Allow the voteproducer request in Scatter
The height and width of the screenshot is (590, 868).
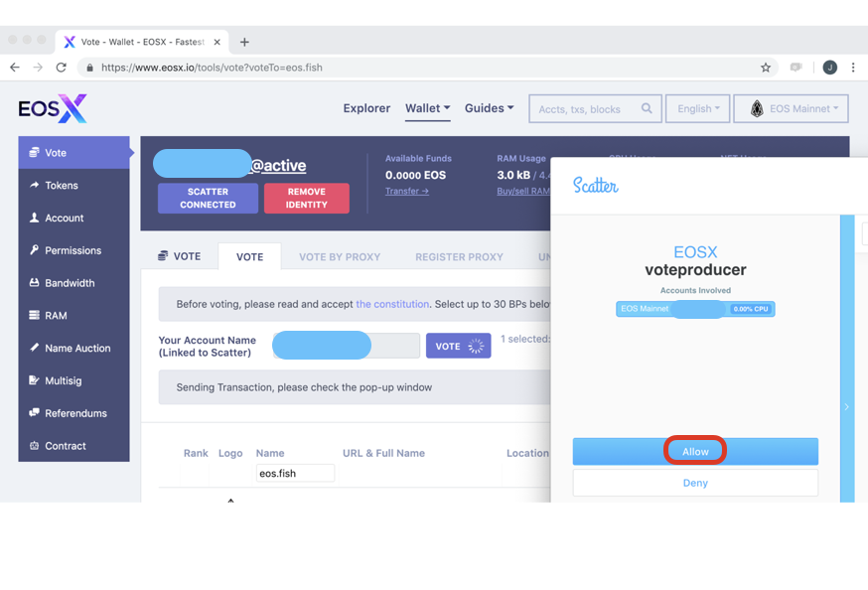[695, 451]
